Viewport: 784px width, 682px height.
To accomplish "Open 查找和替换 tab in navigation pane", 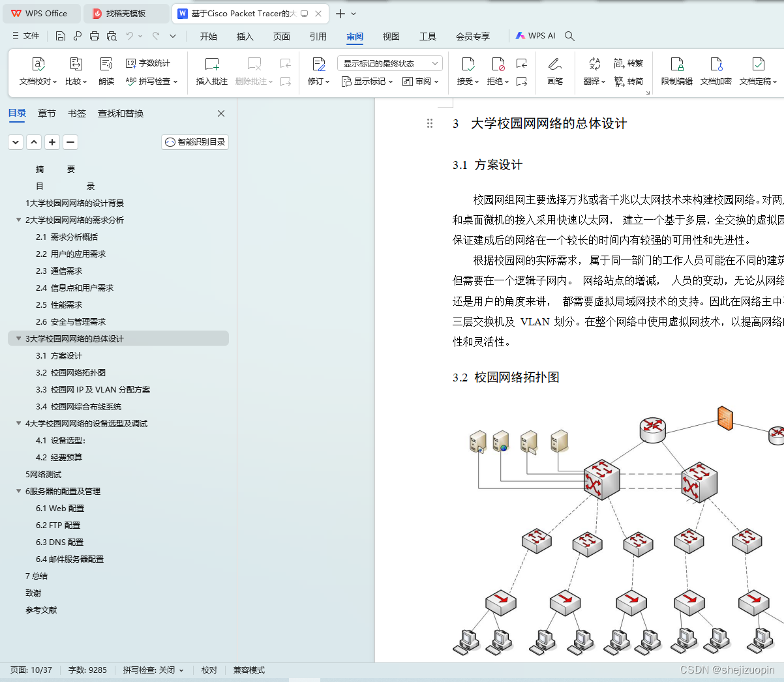I will (x=121, y=113).
